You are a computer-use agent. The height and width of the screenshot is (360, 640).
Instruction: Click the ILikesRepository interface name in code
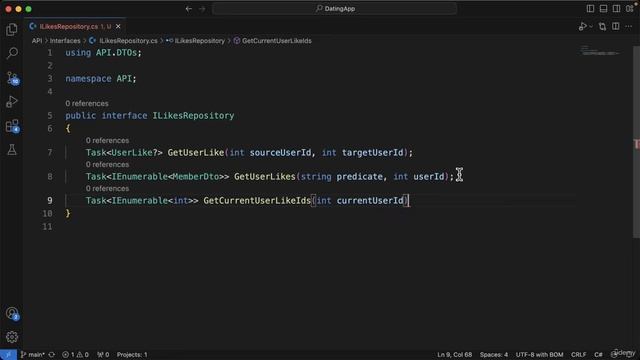(x=193, y=116)
